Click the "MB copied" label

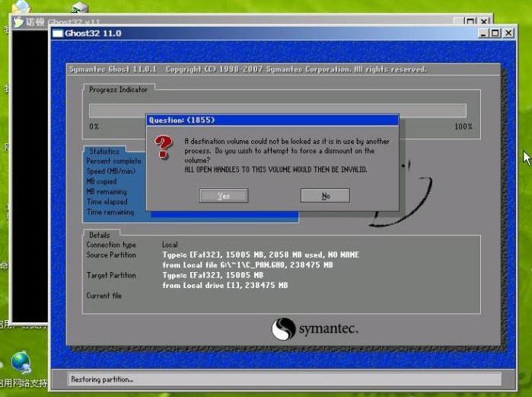pos(101,181)
